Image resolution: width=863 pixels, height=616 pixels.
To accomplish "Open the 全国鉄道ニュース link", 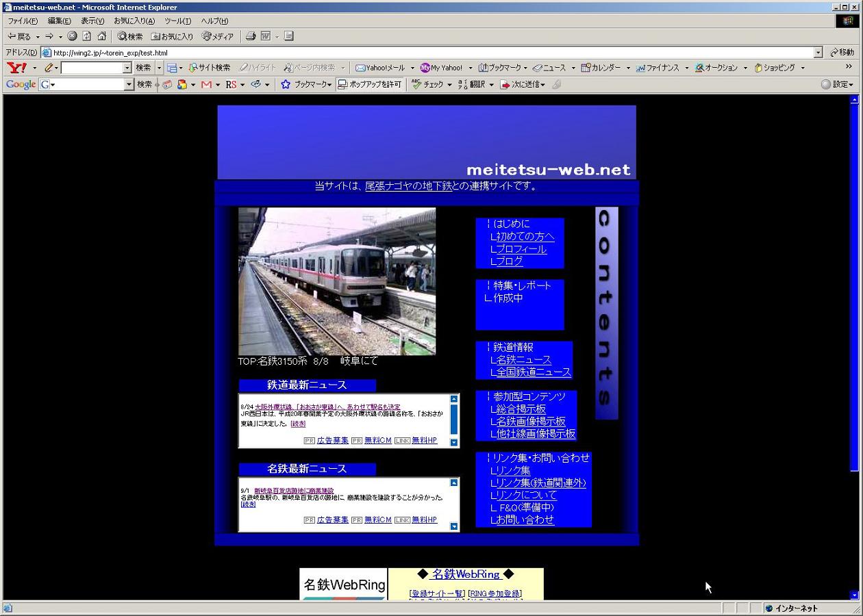I will click(x=534, y=372).
